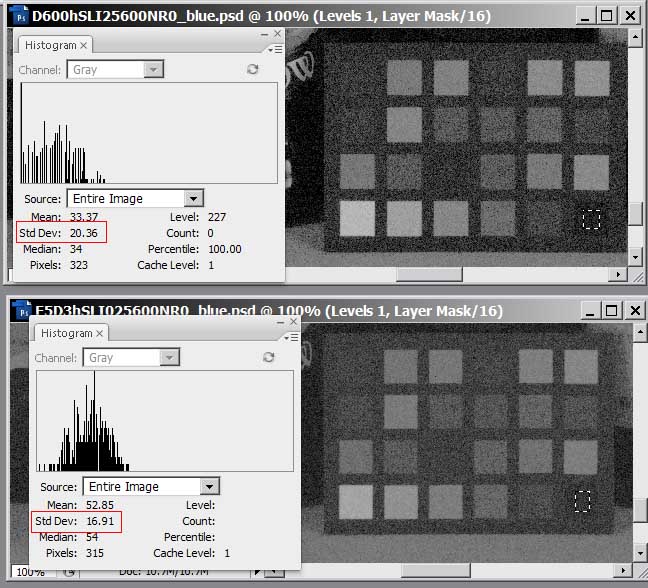The image size is (648, 588).
Task: Close the Histogram tab in the D600 window
Action: click(x=84, y=46)
